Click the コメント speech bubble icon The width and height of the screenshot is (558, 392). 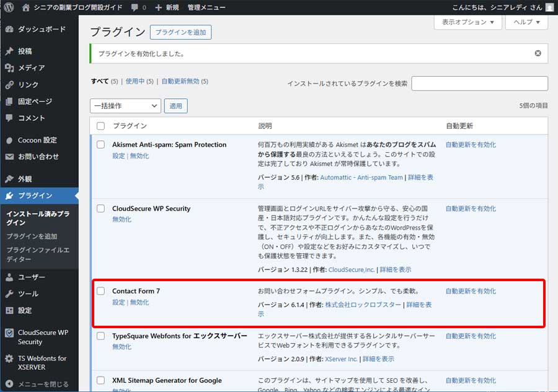pos(9,118)
